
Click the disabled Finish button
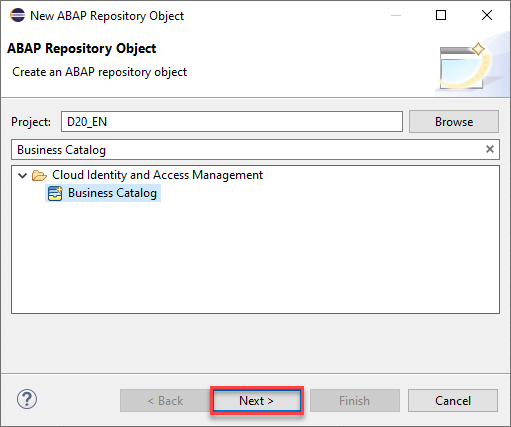355,401
